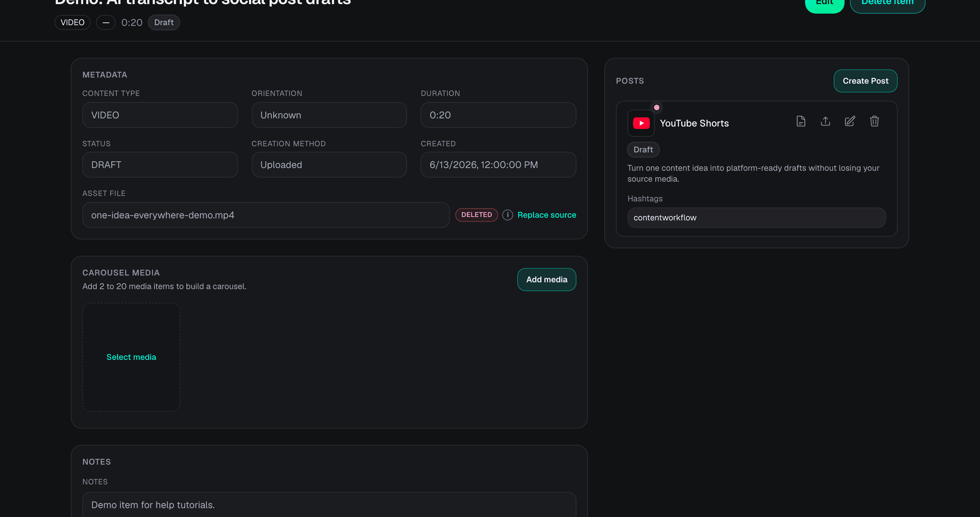
Task: Click the Hashtags label
Action: coord(645,198)
